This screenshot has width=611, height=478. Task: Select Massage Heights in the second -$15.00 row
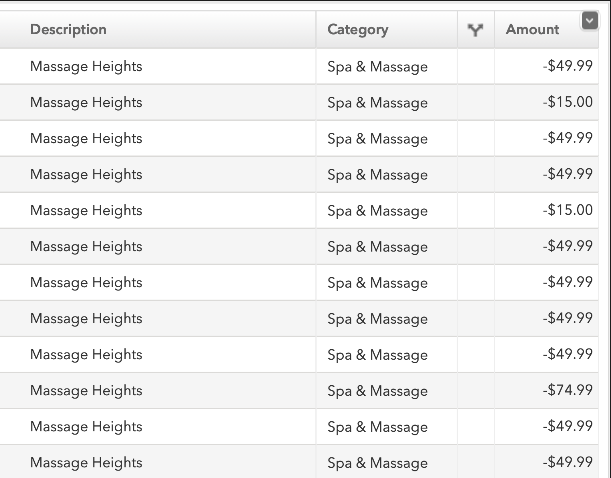pyautogui.click(x=86, y=211)
